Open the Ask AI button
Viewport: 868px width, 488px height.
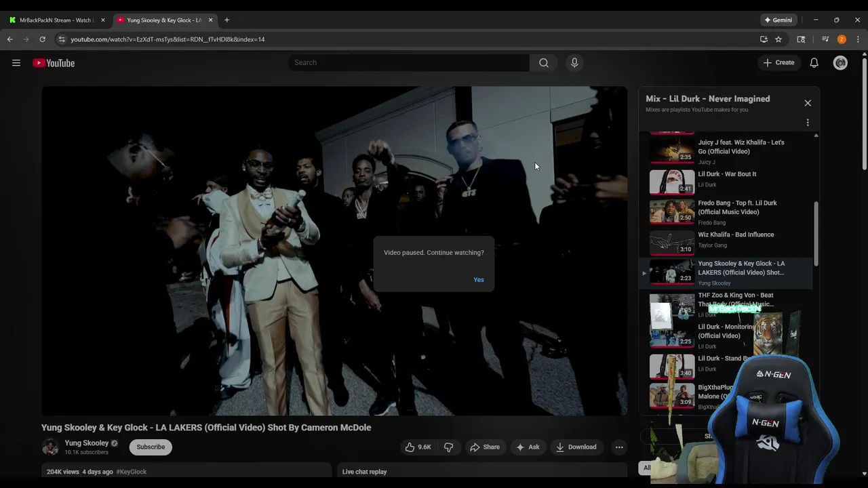pos(528,447)
